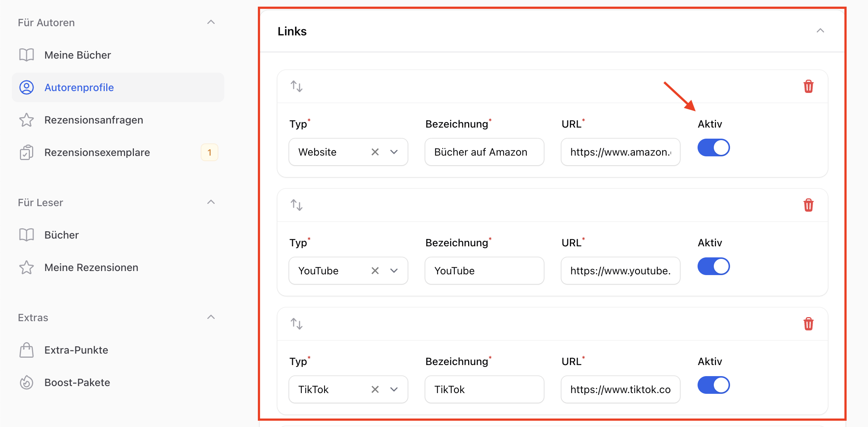Delete the Amazon website link entry

808,86
